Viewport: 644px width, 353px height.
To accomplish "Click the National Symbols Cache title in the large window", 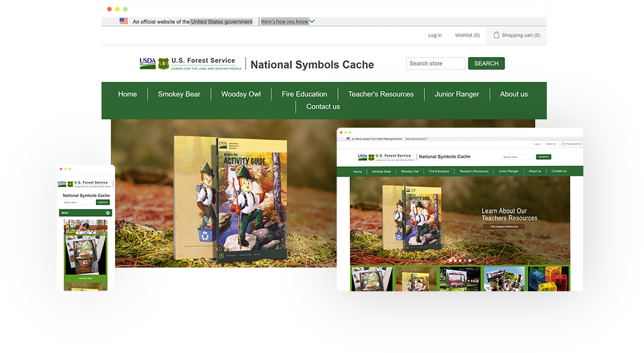I will [x=312, y=64].
